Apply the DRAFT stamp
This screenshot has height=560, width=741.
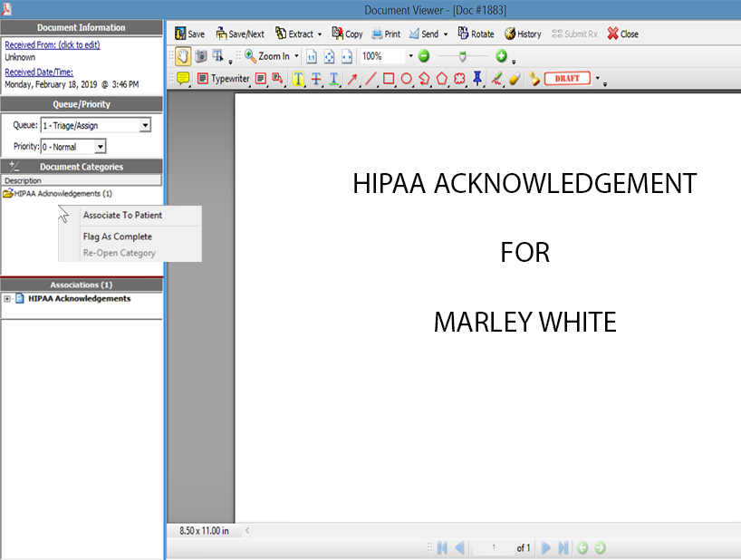[567, 79]
